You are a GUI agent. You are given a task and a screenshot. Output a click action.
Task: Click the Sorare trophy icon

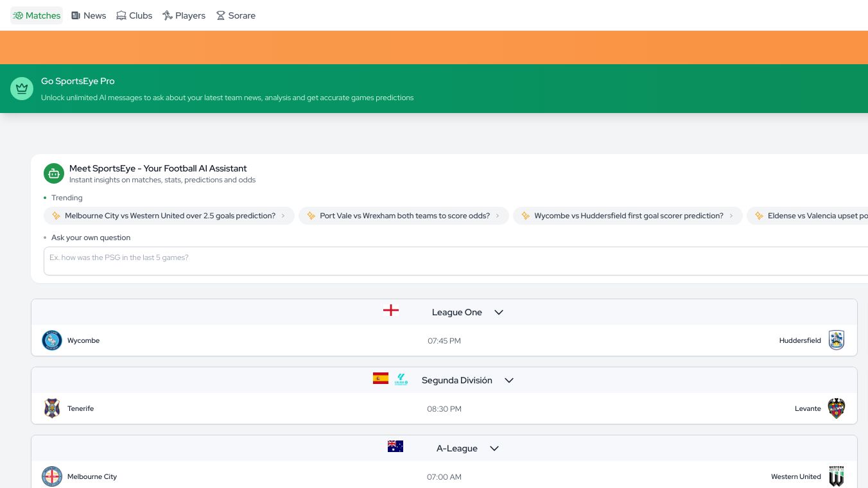tap(221, 15)
